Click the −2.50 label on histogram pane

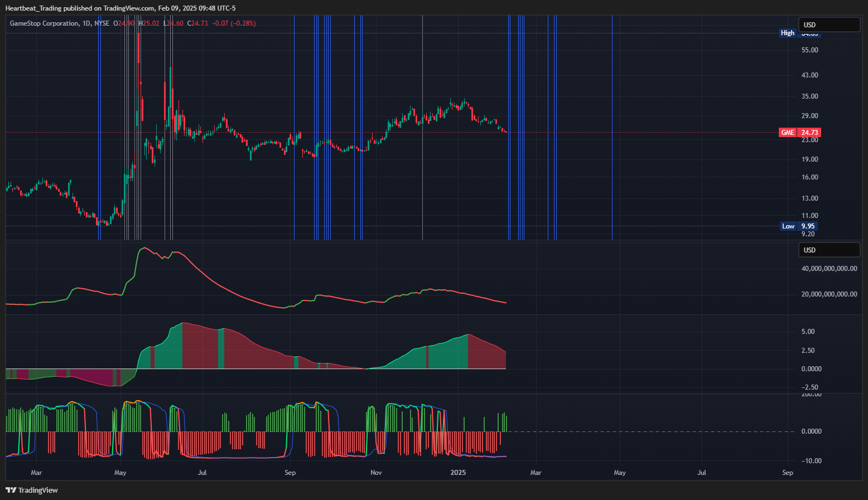tap(809, 387)
